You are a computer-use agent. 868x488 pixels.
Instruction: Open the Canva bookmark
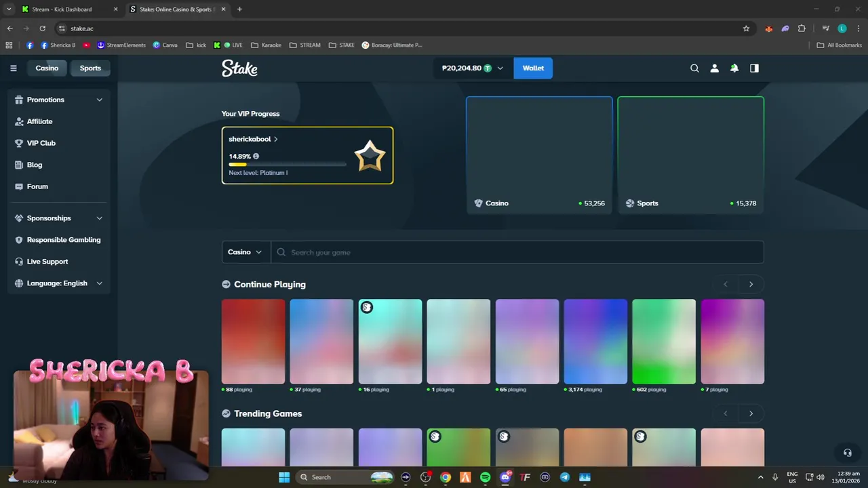(x=165, y=45)
